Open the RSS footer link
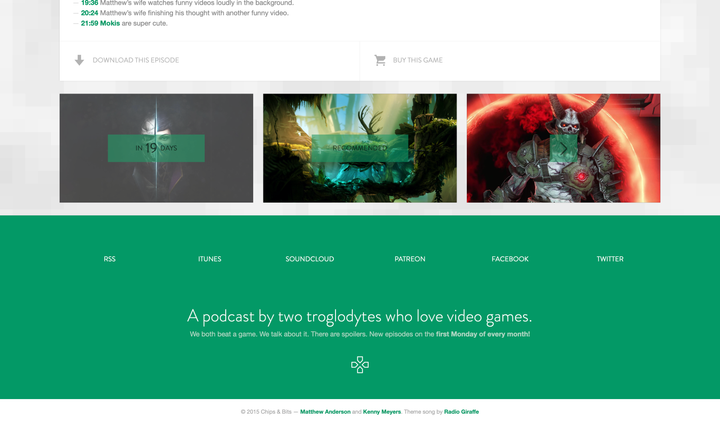Image resolution: width=720 pixels, height=424 pixels. (110, 259)
